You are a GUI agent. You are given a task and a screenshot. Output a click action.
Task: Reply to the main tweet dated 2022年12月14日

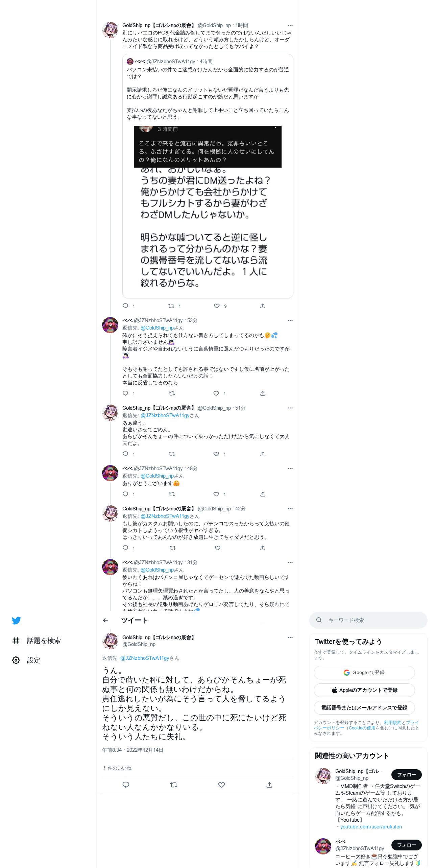pos(126,785)
